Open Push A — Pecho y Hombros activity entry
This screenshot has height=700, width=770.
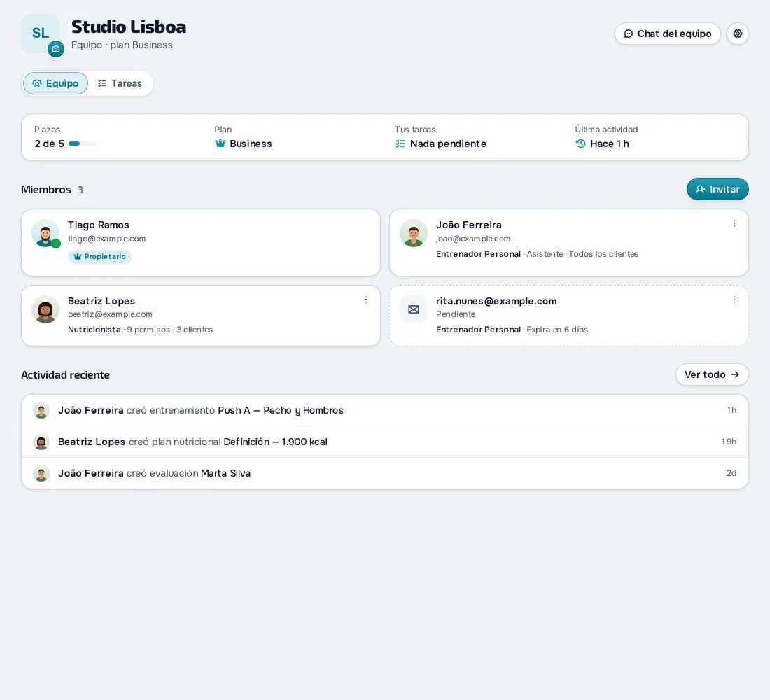click(385, 410)
